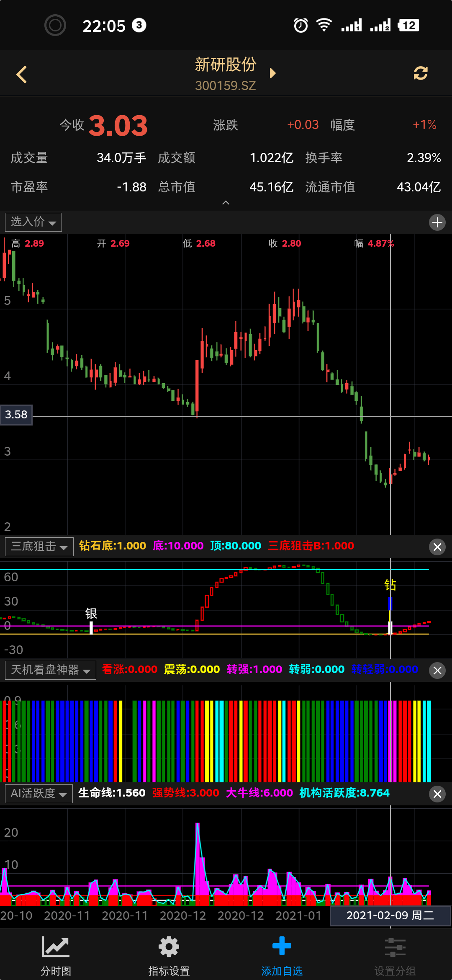Open 指标设置 gear settings
Screen dimensions: 452x980
point(169,952)
